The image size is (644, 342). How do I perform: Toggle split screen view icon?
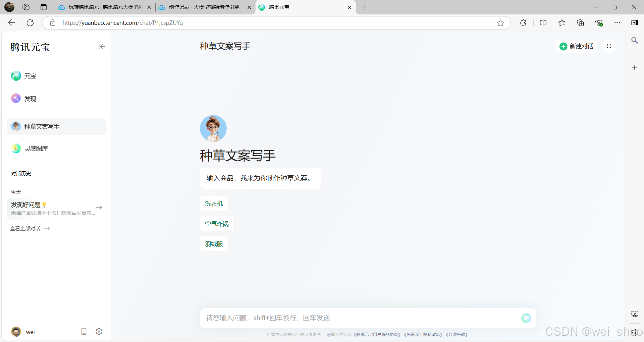click(x=543, y=23)
